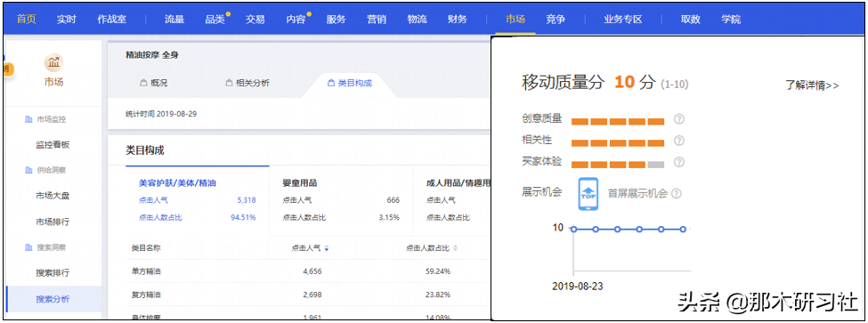Click the value 4,656 in the table
The image size is (868, 323).
[312, 271]
